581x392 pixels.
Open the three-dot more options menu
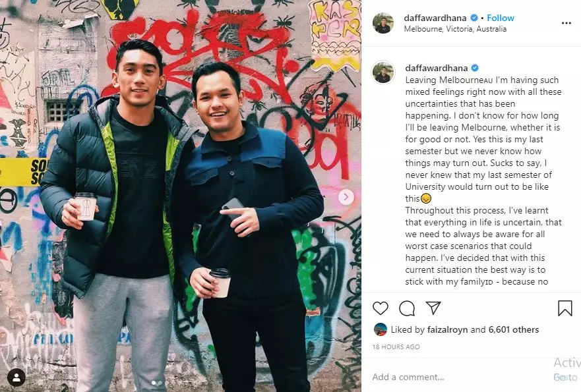click(x=566, y=23)
